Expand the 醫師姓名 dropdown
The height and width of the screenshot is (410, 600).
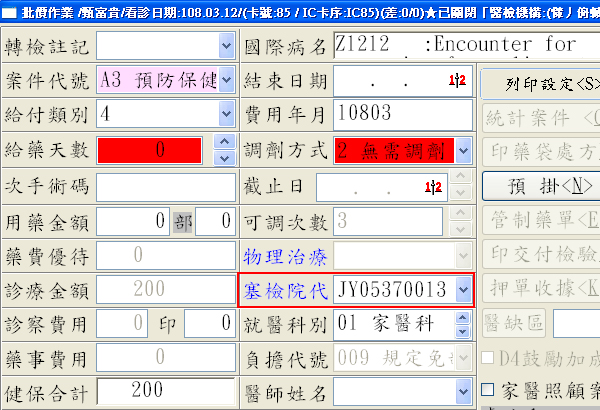point(463,390)
